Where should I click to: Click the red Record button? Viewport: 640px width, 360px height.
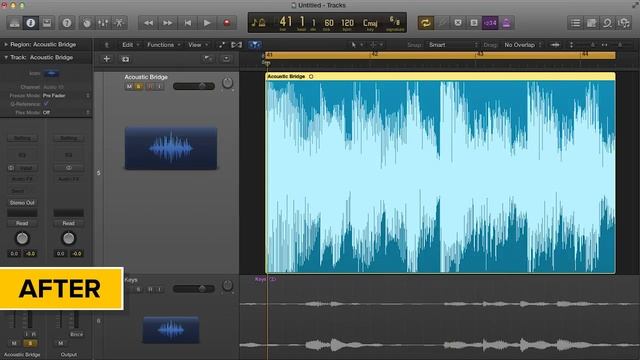pyautogui.click(x=227, y=23)
